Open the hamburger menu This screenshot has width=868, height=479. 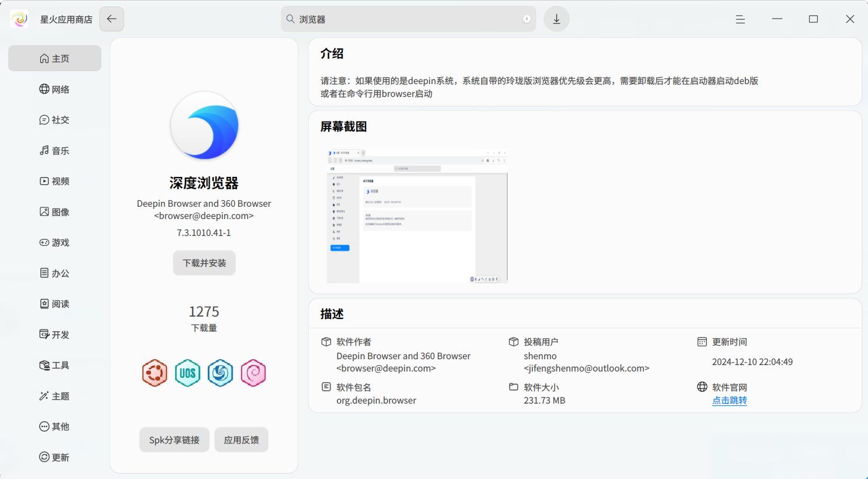point(740,19)
